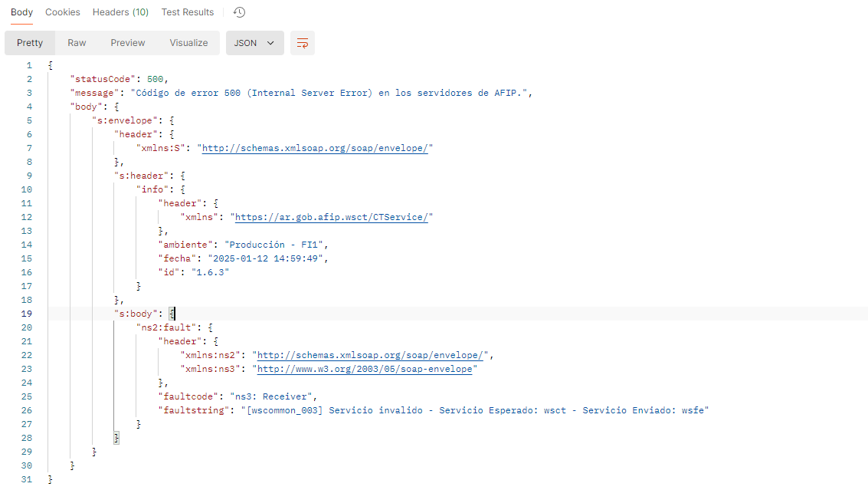Screen dimensions: 868x490
Task: Switch to the Cookies tab
Action: coord(63,12)
